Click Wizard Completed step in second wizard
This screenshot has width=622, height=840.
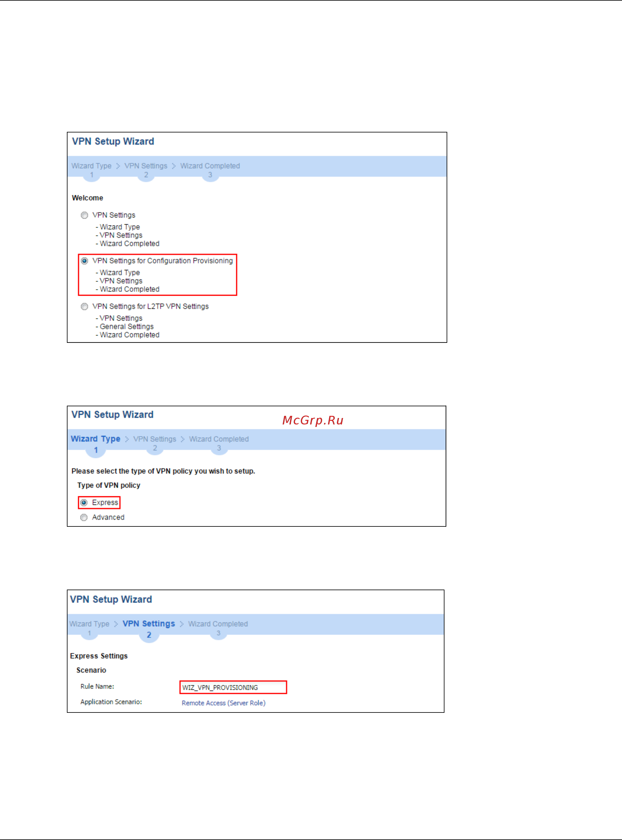pos(219,439)
